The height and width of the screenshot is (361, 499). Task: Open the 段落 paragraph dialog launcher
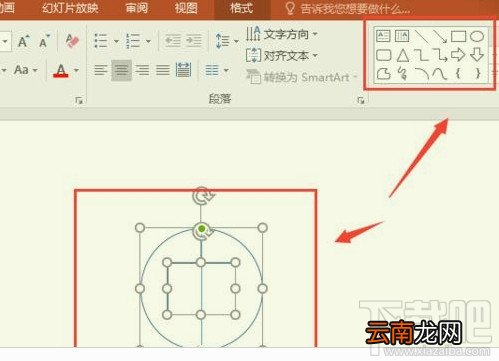[x=360, y=100]
